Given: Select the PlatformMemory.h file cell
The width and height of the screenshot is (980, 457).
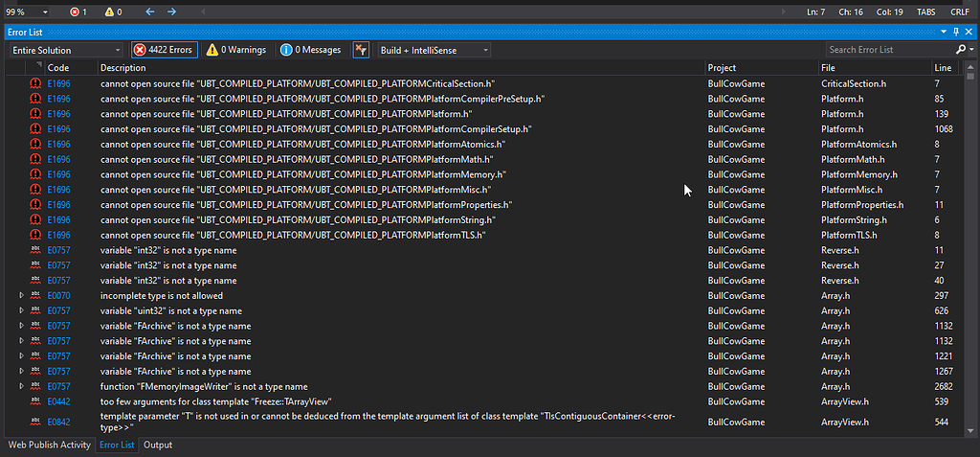Looking at the screenshot, I should (858, 174).
